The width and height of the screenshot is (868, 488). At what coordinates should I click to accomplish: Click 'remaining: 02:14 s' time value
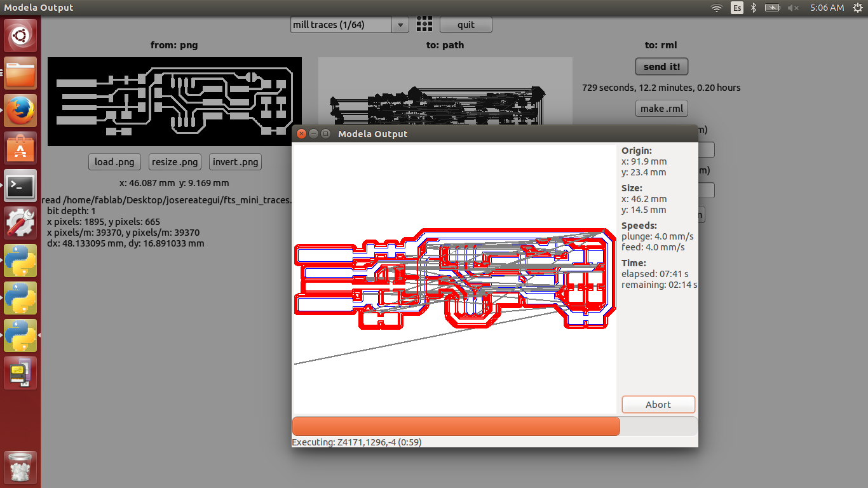(660, 285)
